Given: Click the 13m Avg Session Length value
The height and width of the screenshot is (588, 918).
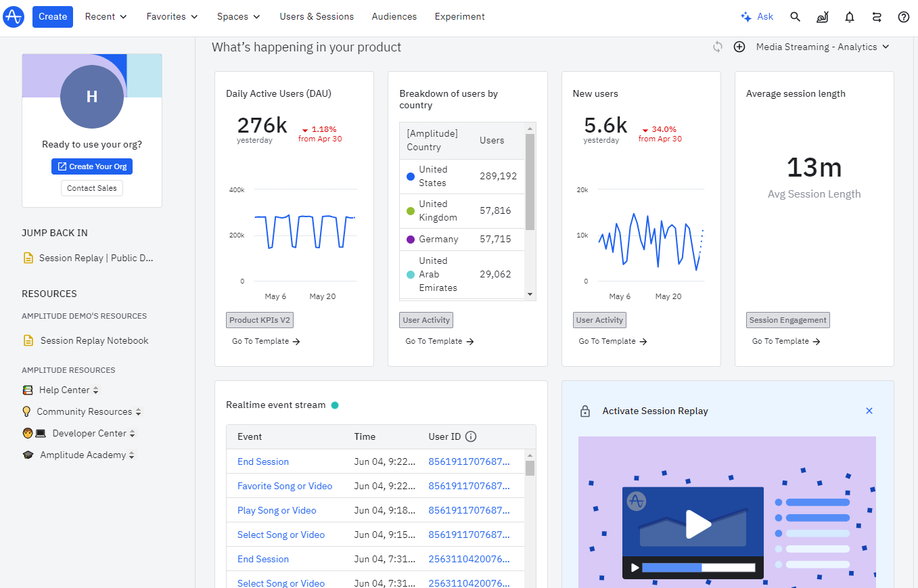Looking at the screenshot, I should pyautogui.click(x=814, y=167).
